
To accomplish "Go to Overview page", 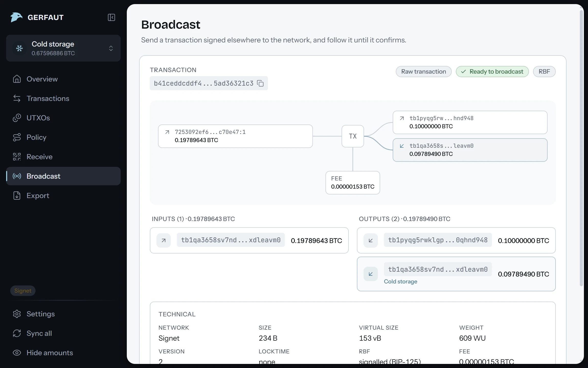I will (x=63, y=79).
